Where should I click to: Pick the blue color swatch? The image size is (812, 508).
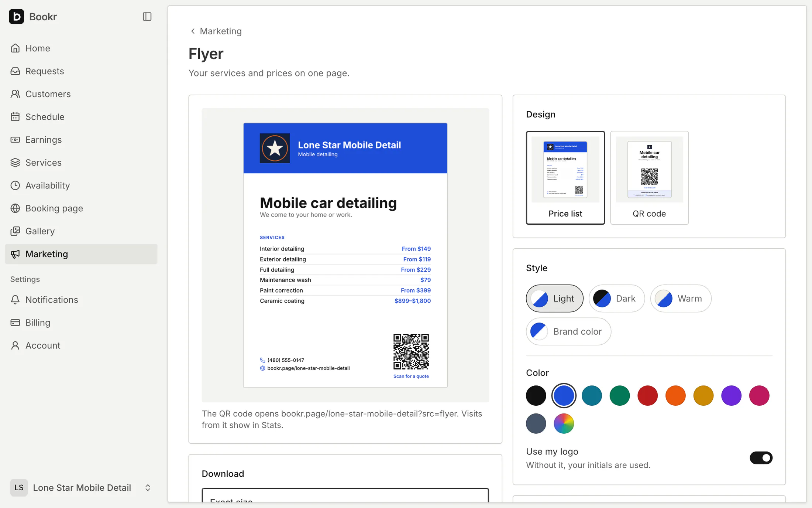[564, 396]
